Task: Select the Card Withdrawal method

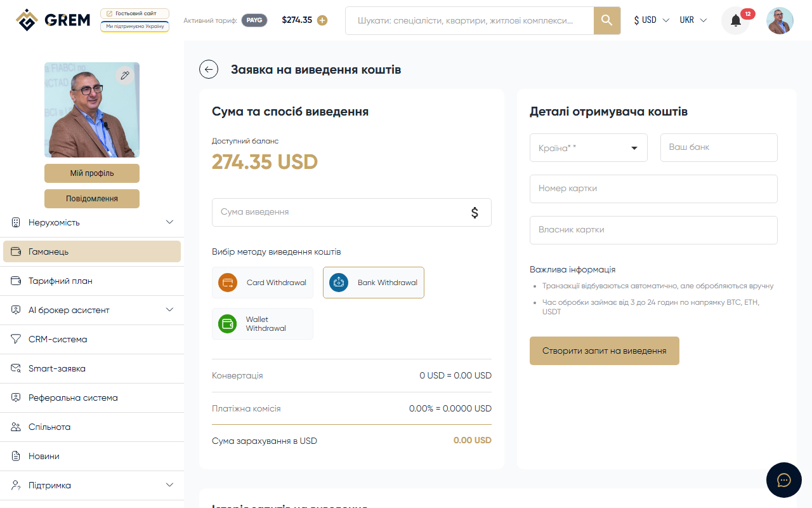Action: point(262,282)
